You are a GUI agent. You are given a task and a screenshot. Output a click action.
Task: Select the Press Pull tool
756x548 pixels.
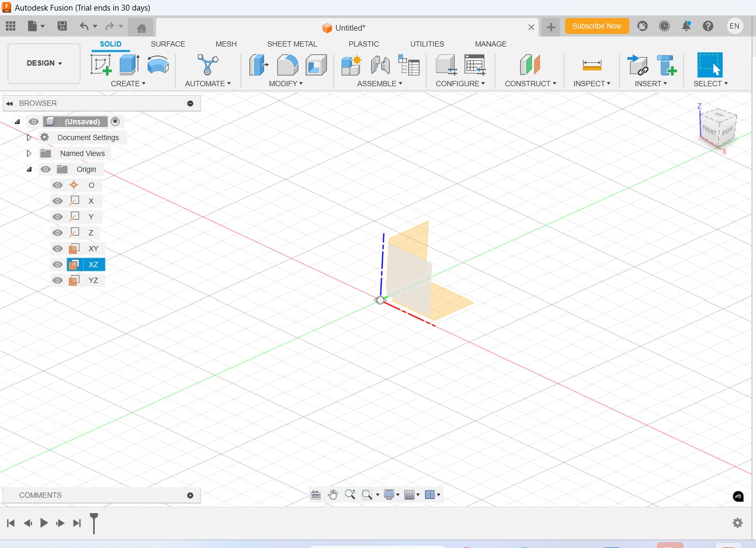259,65
